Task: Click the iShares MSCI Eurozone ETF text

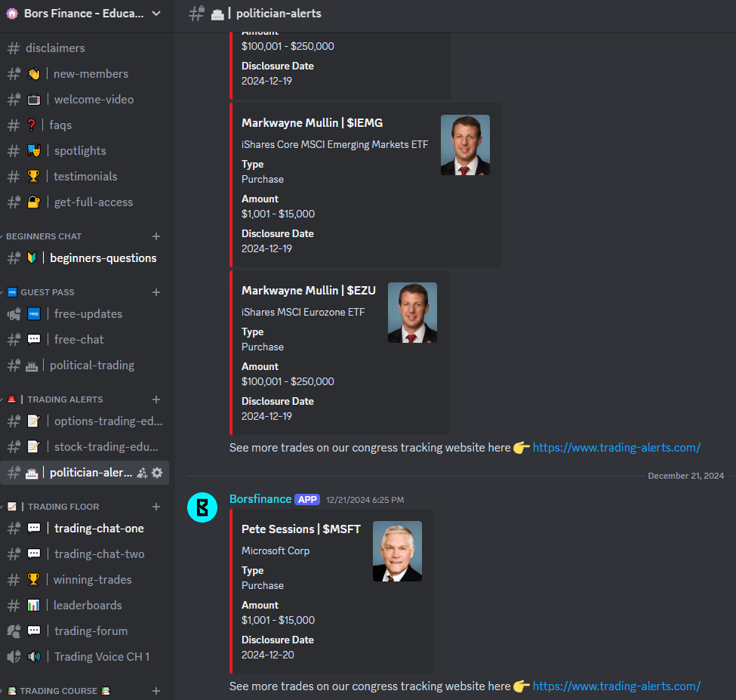Action: click(x=303, y=312)
